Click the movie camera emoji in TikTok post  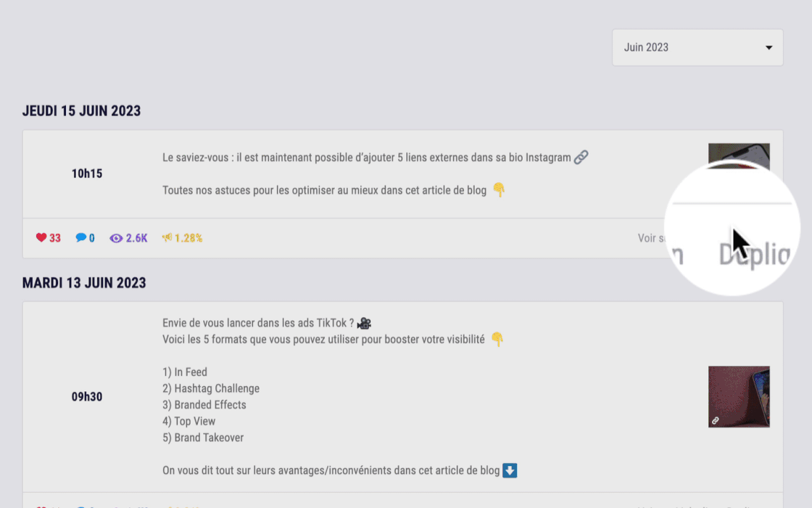pyautogui.click(x=364, y=323)
